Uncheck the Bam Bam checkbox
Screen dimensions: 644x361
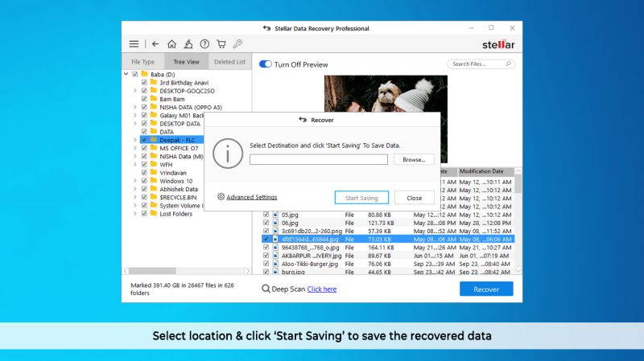pos(144,99)
